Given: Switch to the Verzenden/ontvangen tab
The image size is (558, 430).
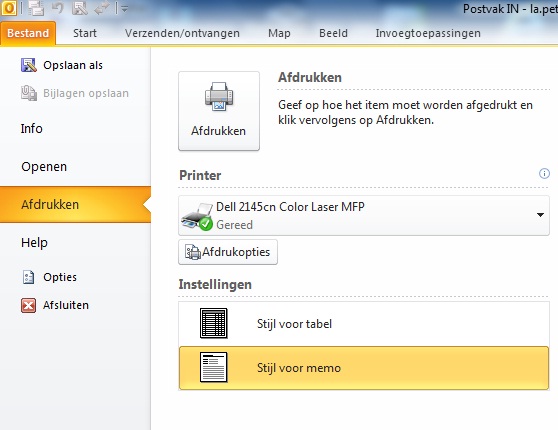Looking at the screenshot, I should click(x=182, y=33).
